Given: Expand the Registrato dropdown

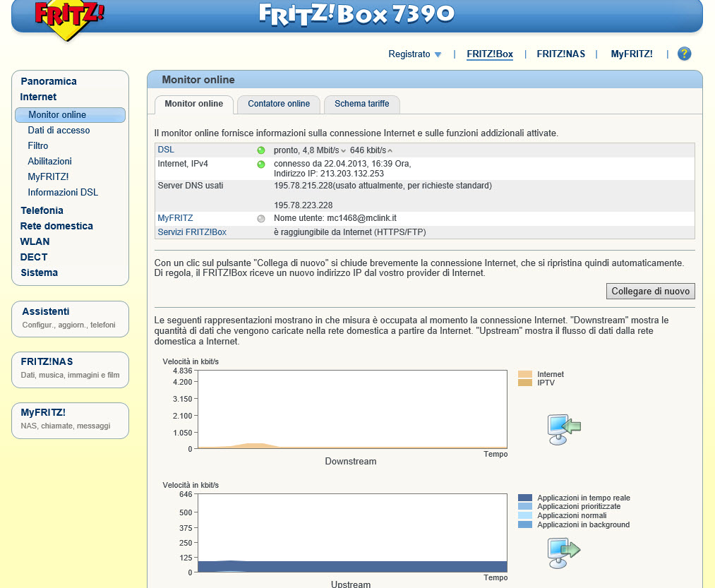Looking at the screenshot, I should 414,54.
